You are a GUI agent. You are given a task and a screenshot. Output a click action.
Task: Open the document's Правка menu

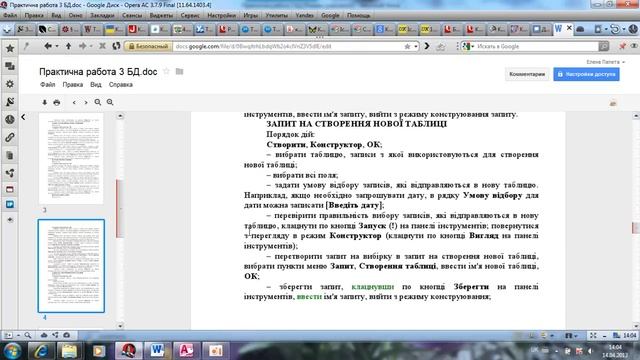pyautogui.click(x=73, y=85)
